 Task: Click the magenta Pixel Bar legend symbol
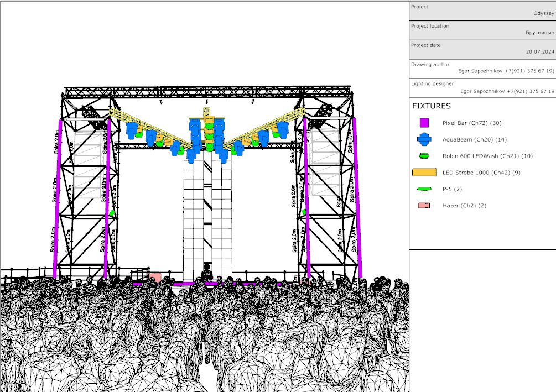pyautogui.click(x=424, y=123)
